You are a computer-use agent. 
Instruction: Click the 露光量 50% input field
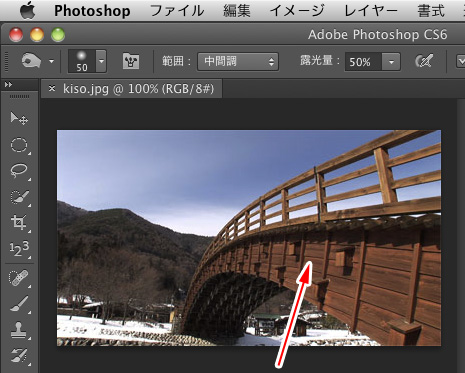tap(363, 62)
